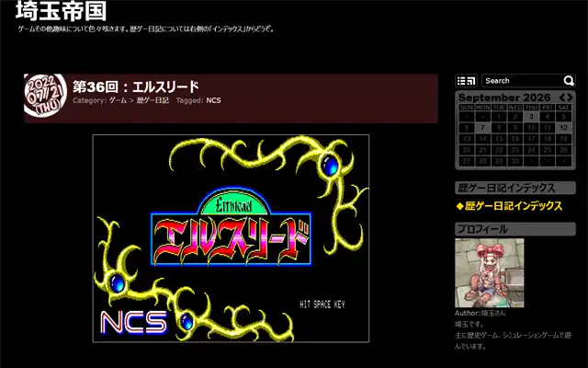Click the Tagged: label in post header
Screen dimensions: 588x368
190,100
